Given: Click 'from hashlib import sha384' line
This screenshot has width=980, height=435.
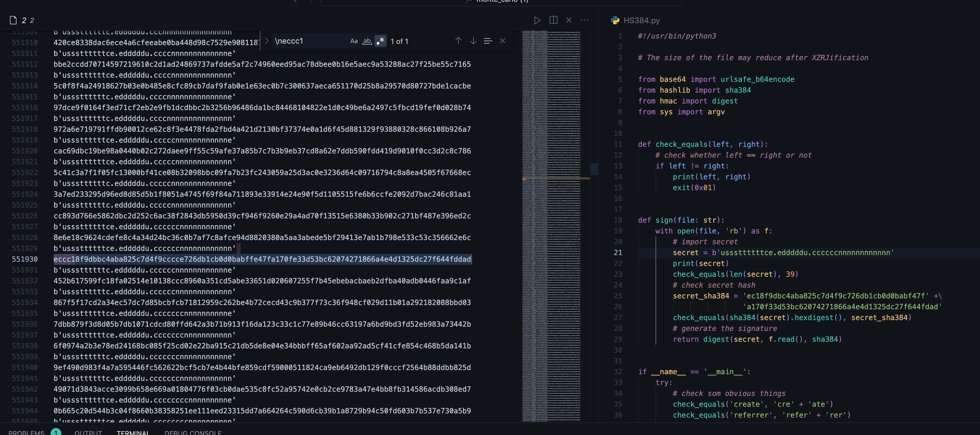Looking at the screenshot, I should click(x=695, y=90).
